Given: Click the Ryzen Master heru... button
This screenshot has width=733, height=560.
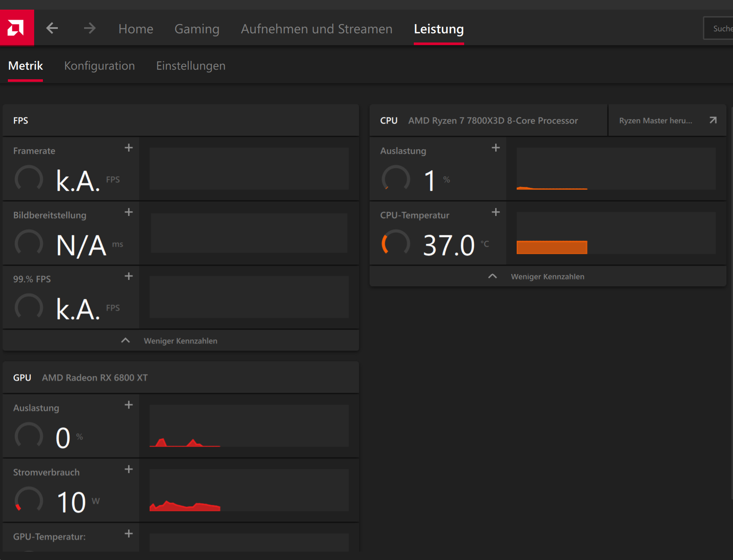Looking at the screenshot, I should click(x=667, y=120).
